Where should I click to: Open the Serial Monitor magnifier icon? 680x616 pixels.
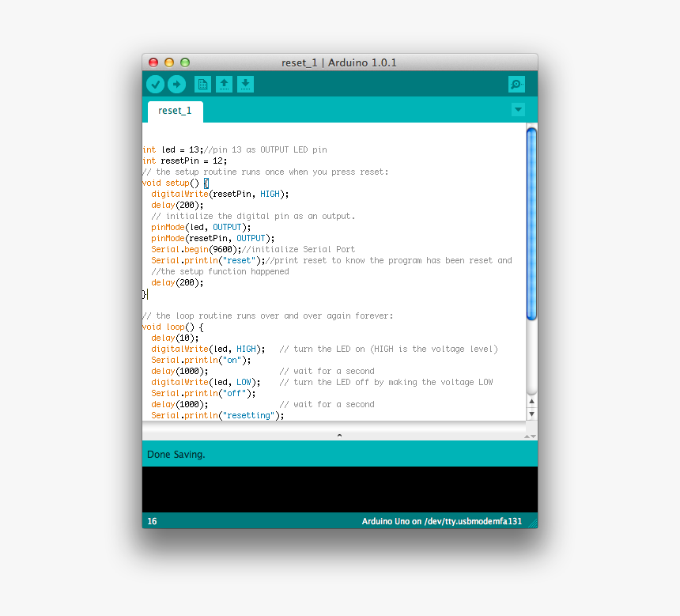click(x=516, y=83)
